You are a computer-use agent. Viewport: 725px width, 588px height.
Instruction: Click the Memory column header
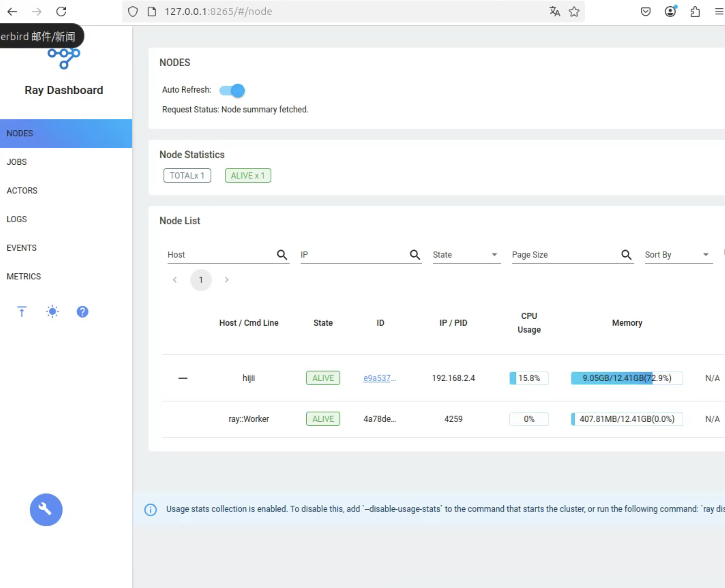[627, 323]
